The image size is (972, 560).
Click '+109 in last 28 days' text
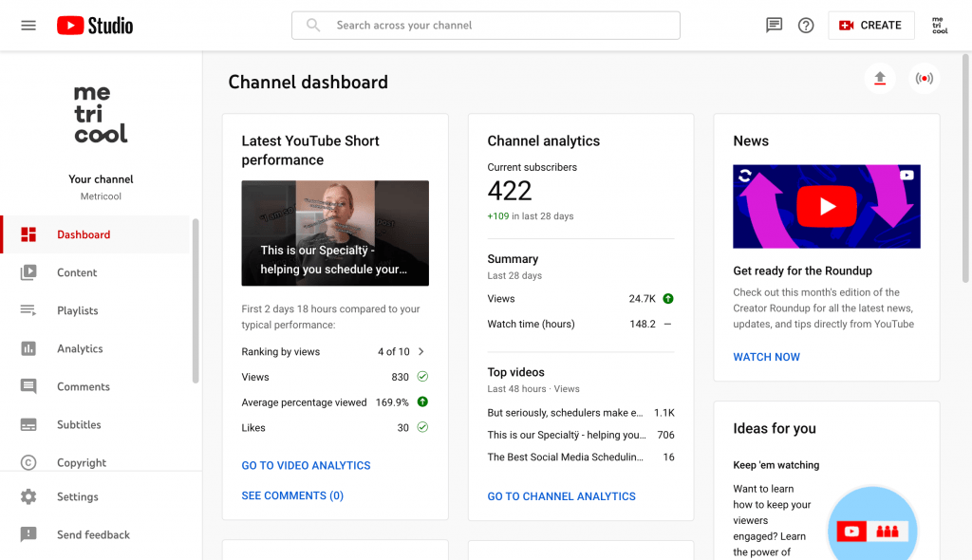(x=531, y=216)
